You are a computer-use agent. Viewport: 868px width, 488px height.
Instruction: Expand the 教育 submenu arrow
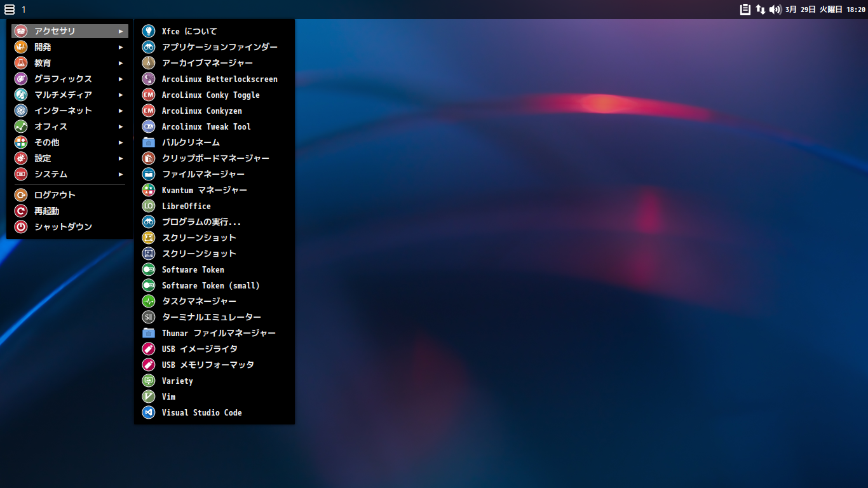point(121,63)
